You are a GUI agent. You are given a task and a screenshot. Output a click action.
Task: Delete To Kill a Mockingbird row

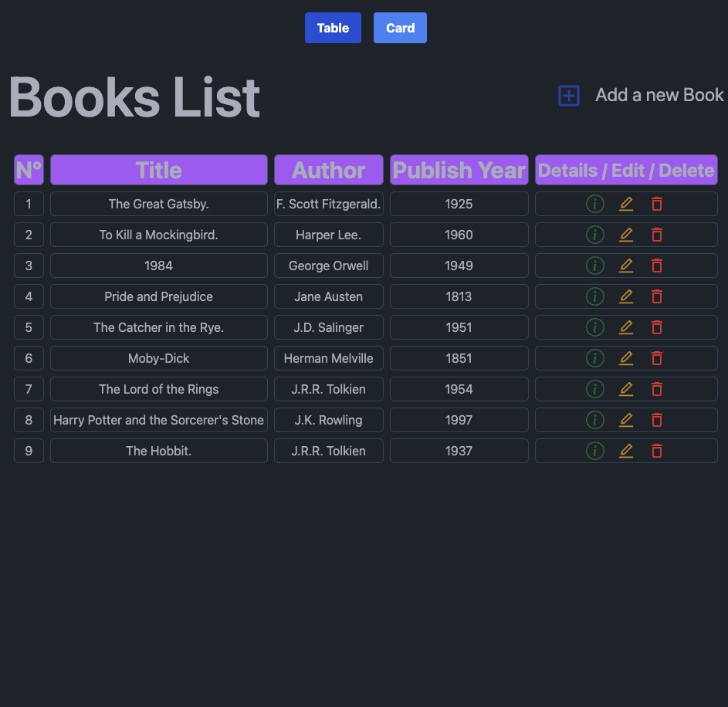656,235
